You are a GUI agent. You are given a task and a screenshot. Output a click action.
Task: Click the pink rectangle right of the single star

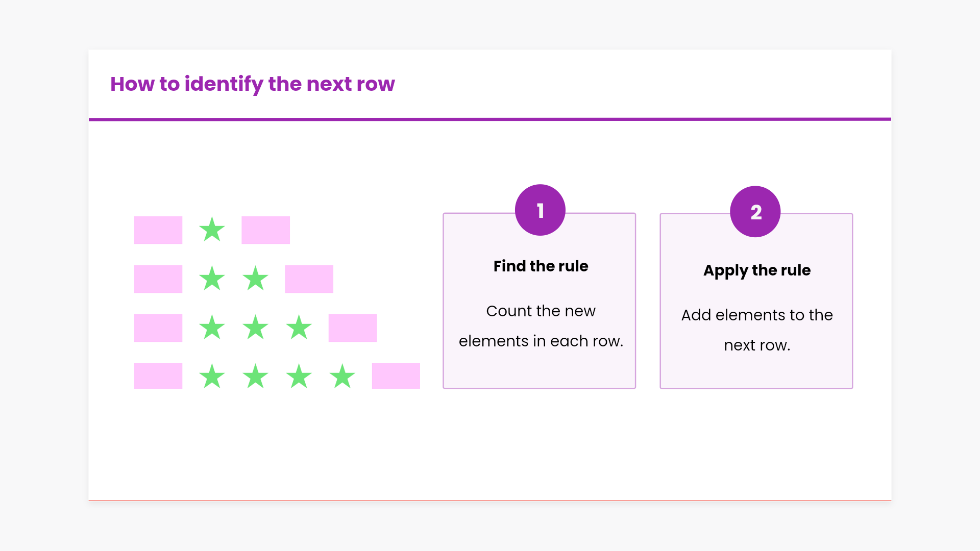265,230
